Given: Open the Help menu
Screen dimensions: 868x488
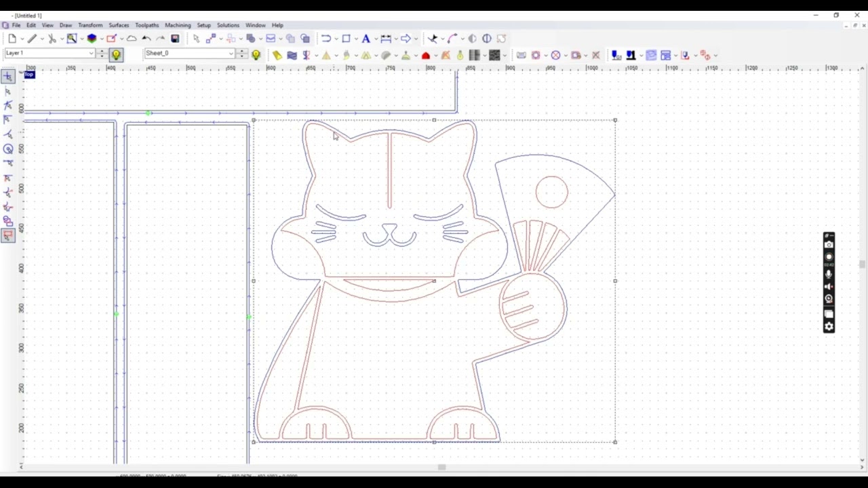Looking at the screenshot, I should (277, 25).
